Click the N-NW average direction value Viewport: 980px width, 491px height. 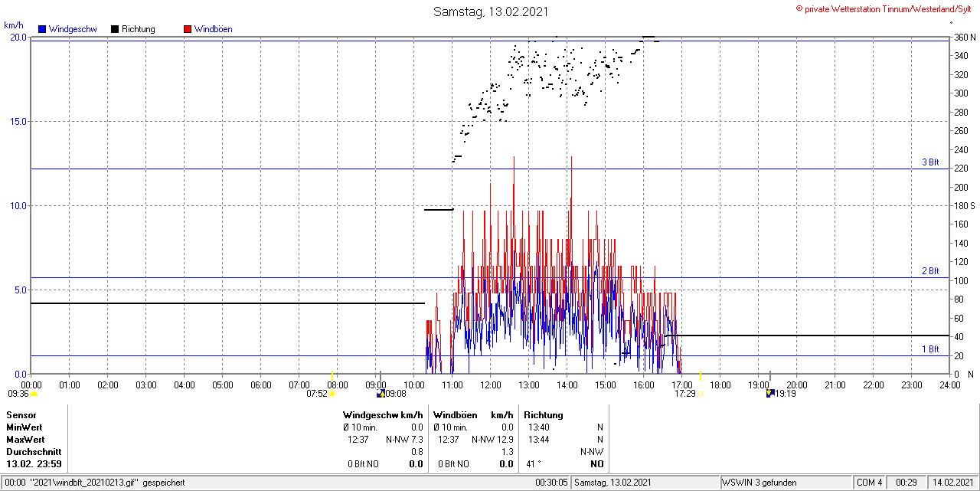(x=592, y=452)
